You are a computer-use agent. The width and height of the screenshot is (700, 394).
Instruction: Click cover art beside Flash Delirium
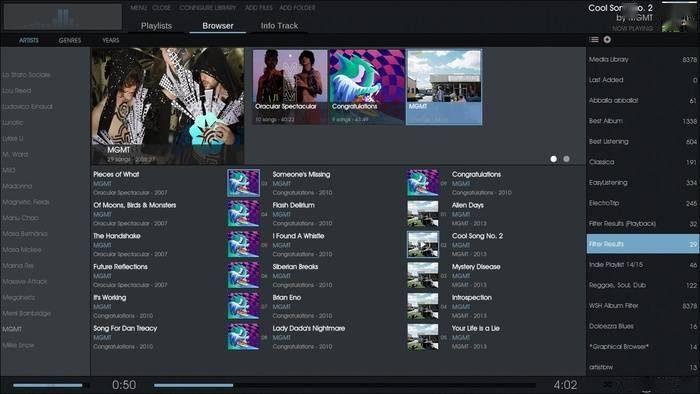point(243,214)
